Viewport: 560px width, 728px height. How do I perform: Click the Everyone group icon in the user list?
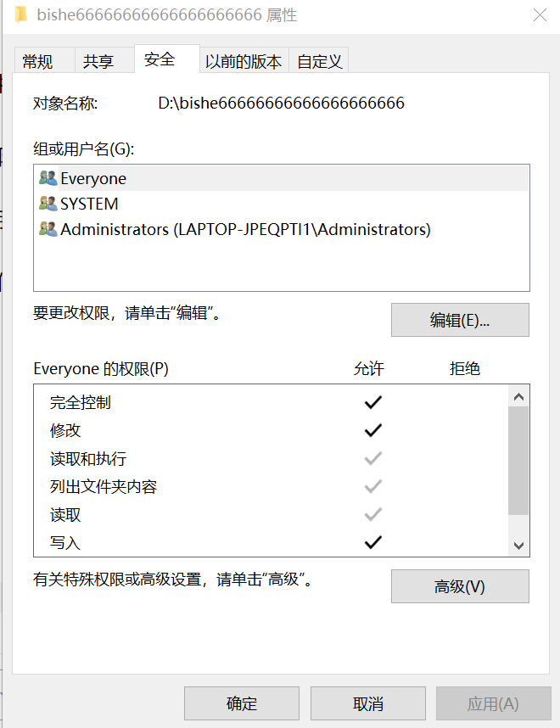pyautogui.click(x=48, y=177)
